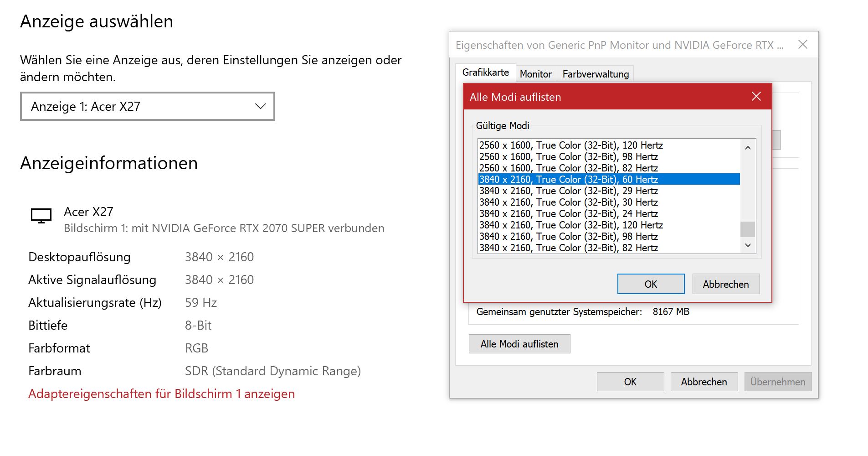Viewport: 868px width, 456px height.
Task: Close the Eigenschaften von Generic PnP Monitor window
Action: (803, 44)
